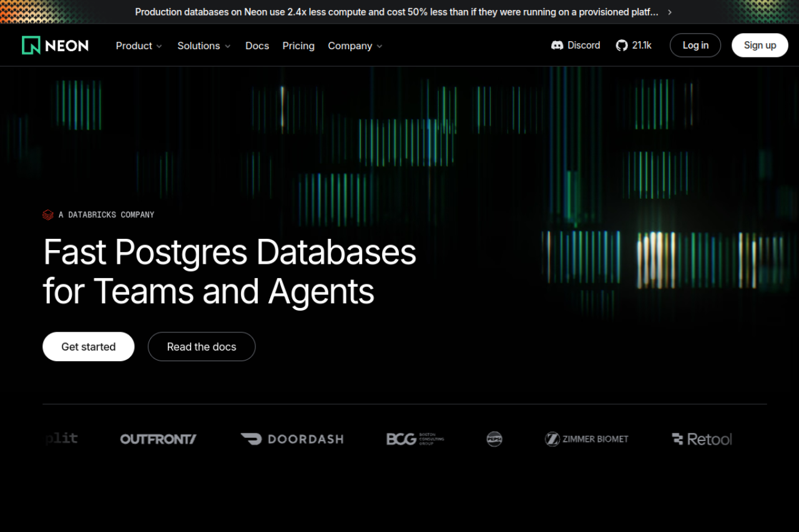
Task: Go to the Pricing page
Action: tap(298, 46)
